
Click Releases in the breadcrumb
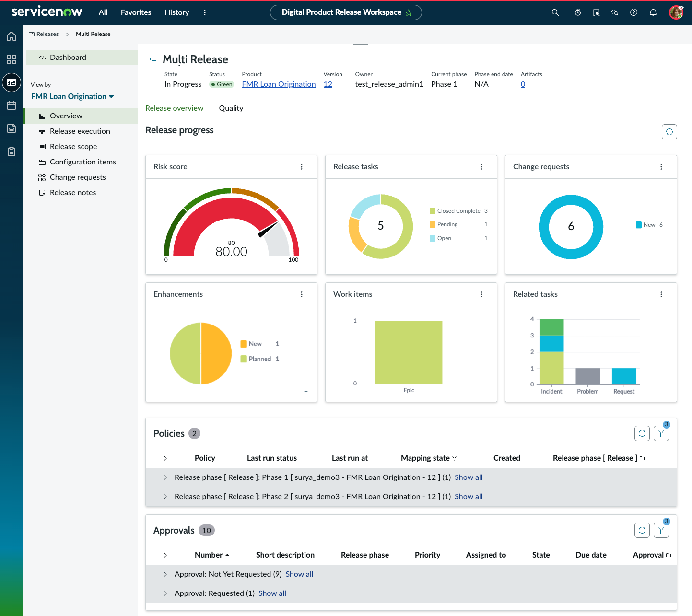pos(44,34)
